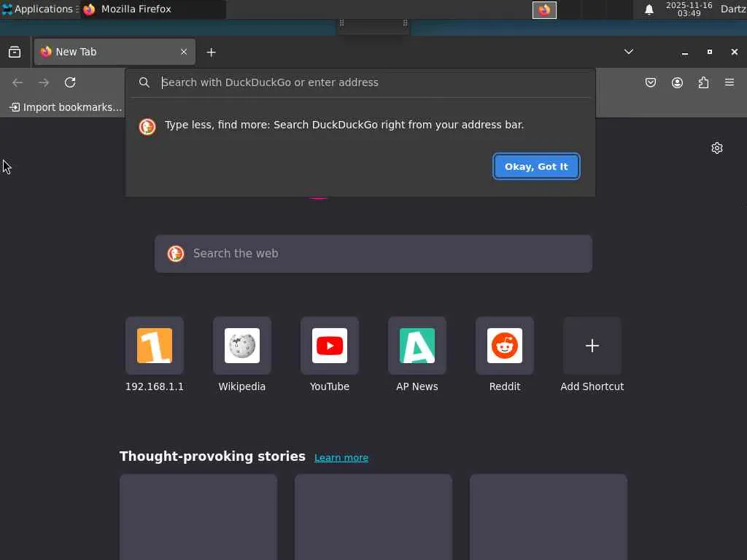This screenshot has width=747, height=560.
Task: Open the third story card placeholder
Action: 549,517
